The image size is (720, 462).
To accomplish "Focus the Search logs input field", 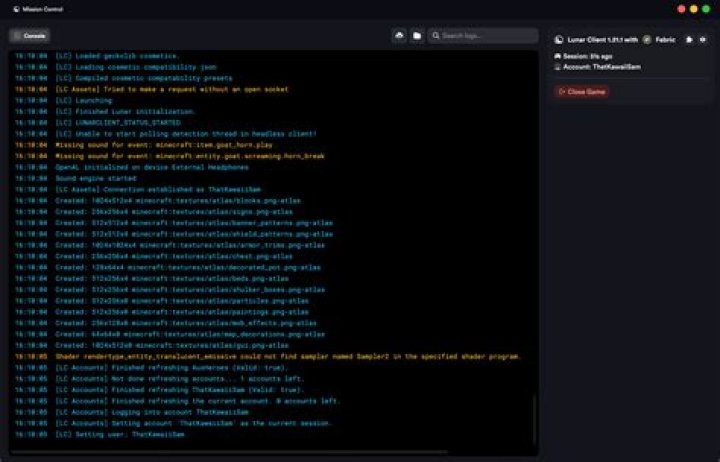I will pyautogui.click(x=483, y=35).
